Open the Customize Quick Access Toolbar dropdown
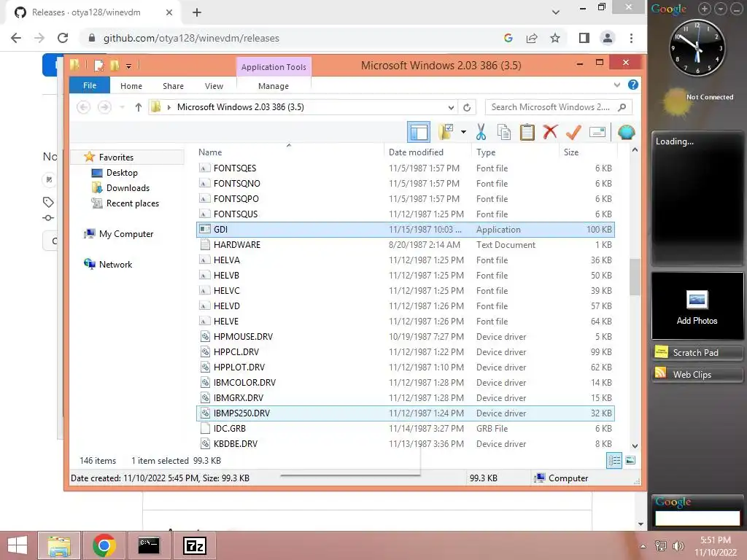Viewport: 747px width, 560px height. [128, 66]
